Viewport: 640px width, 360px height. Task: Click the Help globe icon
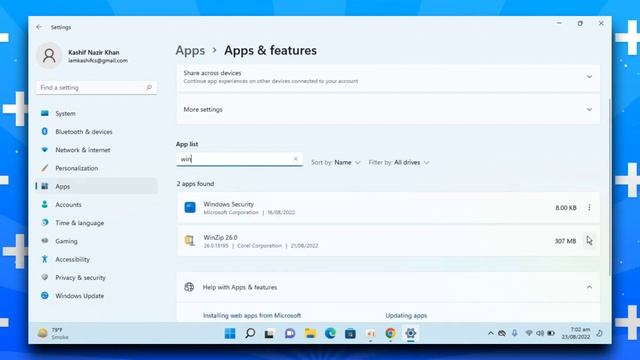point(189,287)
